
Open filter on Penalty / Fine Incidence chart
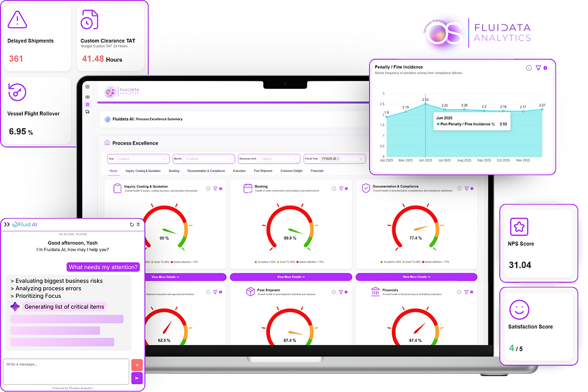538,68
